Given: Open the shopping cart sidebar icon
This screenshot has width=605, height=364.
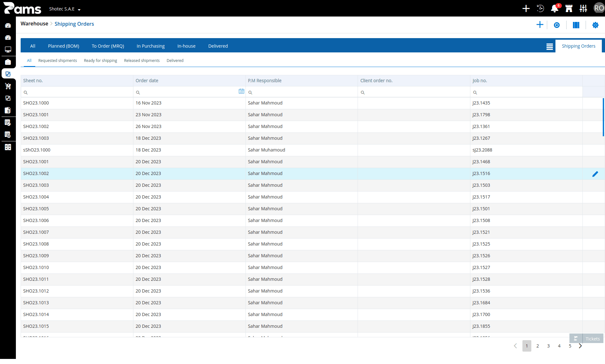Looking at the screenshot, I should pos(8,86).
